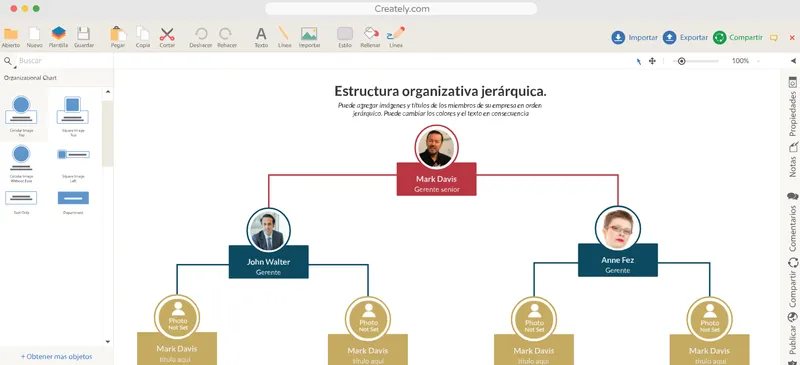Screen dimensions: 800x365
Task: Click John Walter's circular photo
Action: (x=268, y=230)
